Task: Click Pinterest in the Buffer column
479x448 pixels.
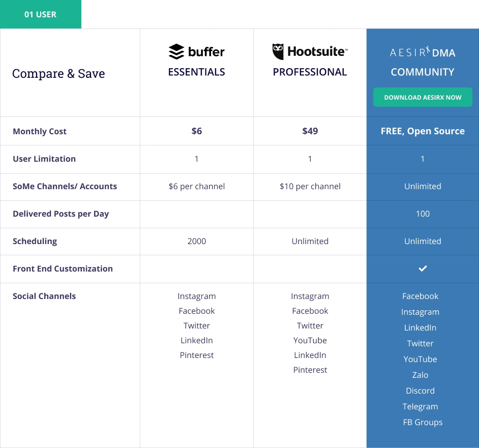Action: 196,355
